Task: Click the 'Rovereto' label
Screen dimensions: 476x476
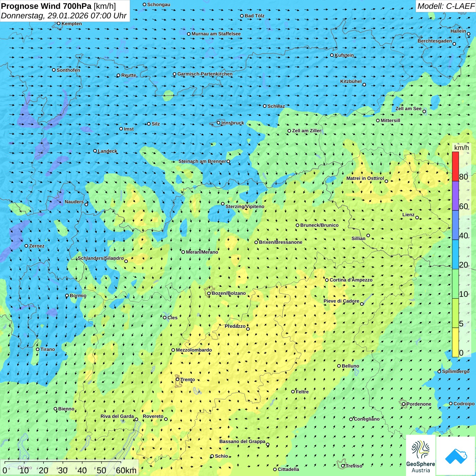Action: 153,416
